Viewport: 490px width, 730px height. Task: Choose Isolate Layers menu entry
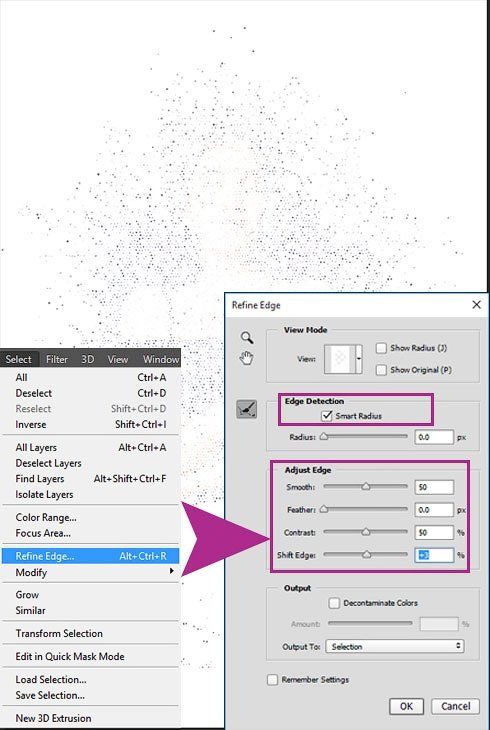(x=91, y=494)
